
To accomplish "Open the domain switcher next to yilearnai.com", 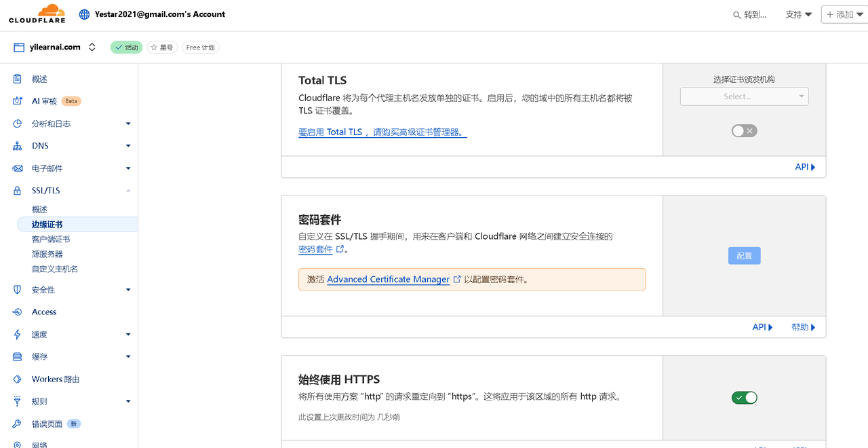I will [92, 48].
